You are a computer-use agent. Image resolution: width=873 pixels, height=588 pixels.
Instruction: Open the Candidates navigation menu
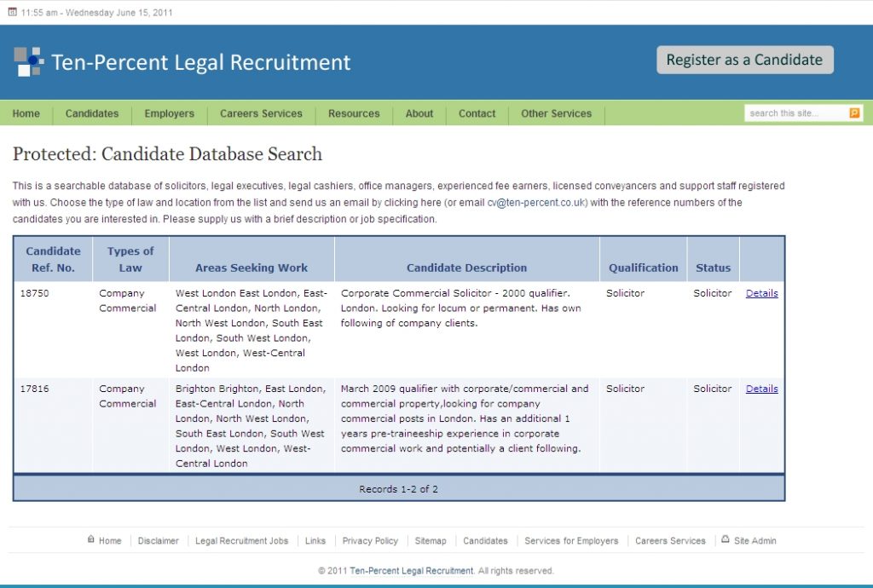(92, 113)
